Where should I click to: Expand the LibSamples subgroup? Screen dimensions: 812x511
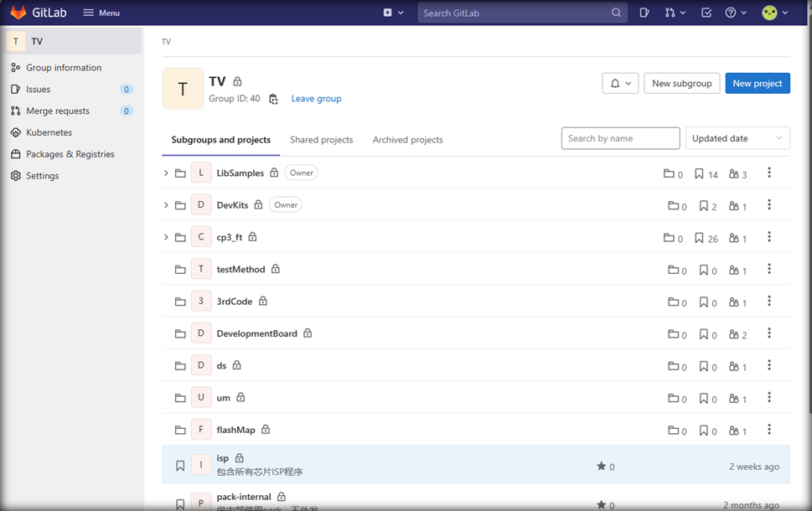point(166,173)
